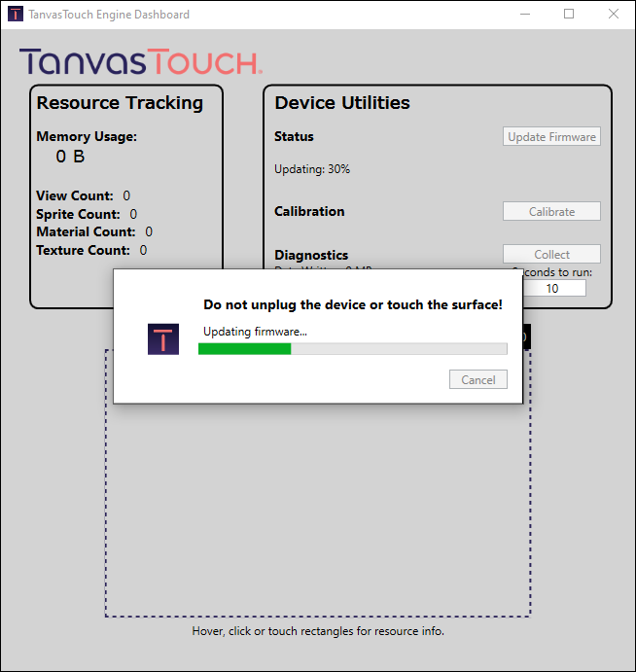
Task: Click the TanvasTouch logo
Action: click(141, 61)
